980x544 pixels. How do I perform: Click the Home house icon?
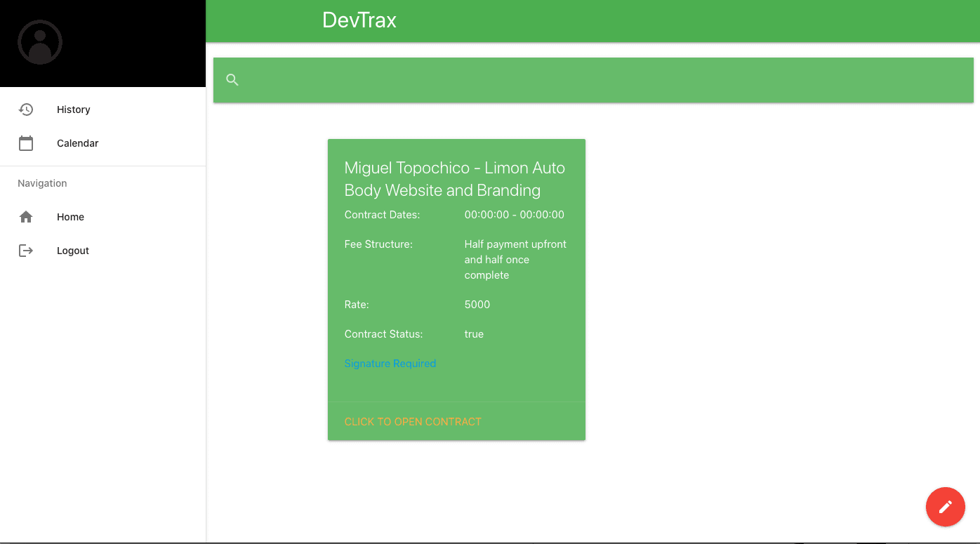click(x=26, y=216)
